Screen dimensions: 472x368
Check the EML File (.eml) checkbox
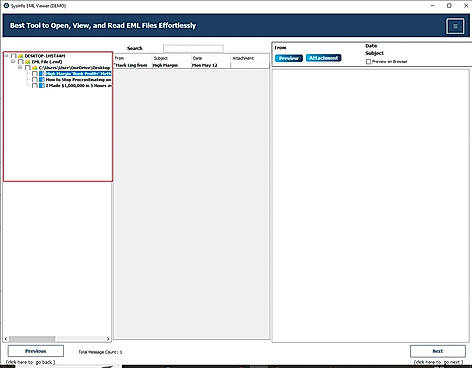pos(21,62)
